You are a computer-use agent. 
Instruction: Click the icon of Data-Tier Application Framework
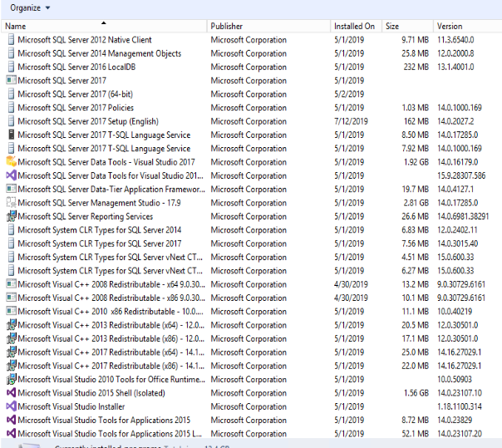(x=11, y=189)
